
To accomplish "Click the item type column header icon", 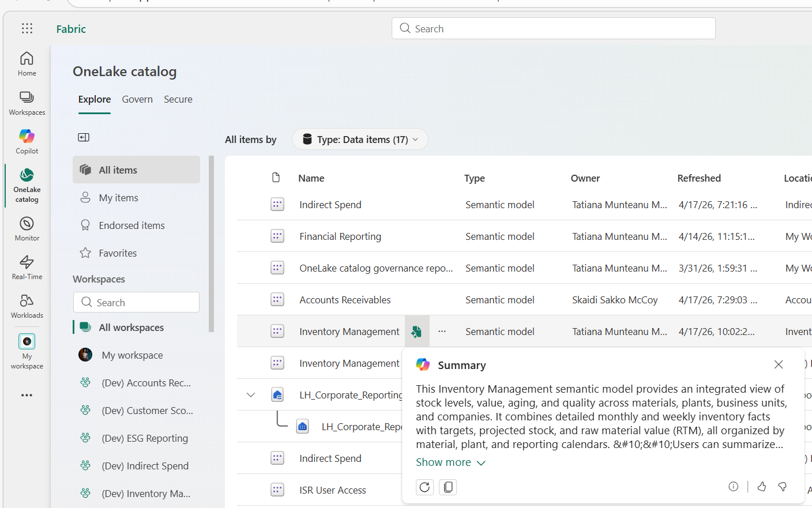I will 276,178.
